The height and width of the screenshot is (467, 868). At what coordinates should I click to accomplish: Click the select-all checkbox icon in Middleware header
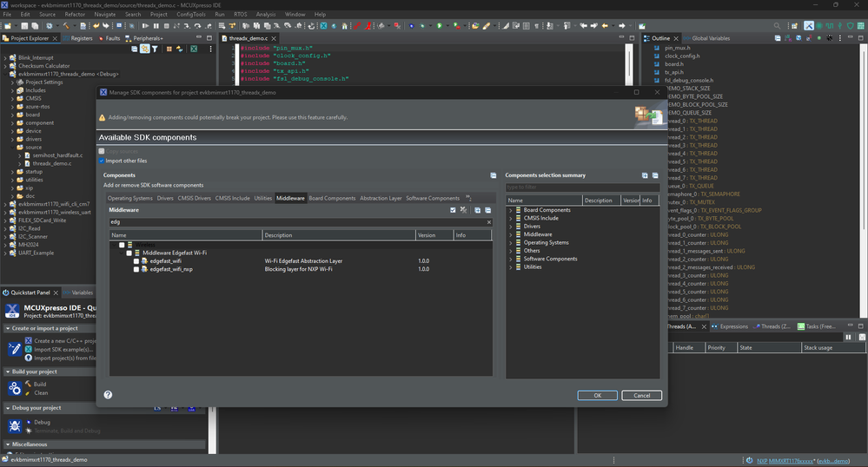(x=453, y=210)
